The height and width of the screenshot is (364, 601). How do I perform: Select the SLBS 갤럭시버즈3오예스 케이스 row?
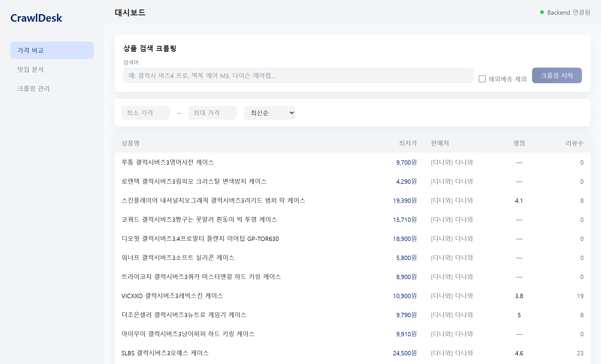352,353
